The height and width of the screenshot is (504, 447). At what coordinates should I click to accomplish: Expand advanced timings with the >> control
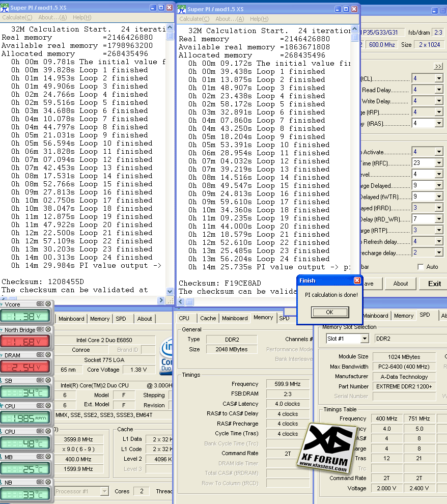(438, 66)
